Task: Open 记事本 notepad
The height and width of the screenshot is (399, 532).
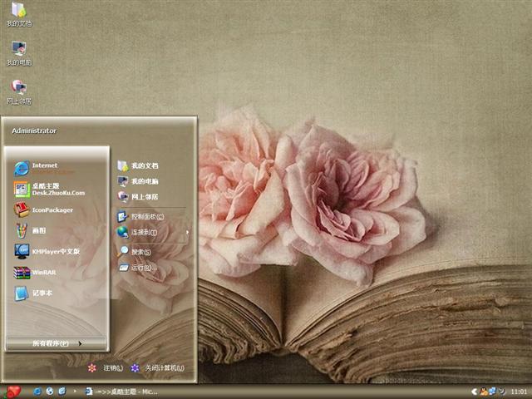Action: [33, 293]
